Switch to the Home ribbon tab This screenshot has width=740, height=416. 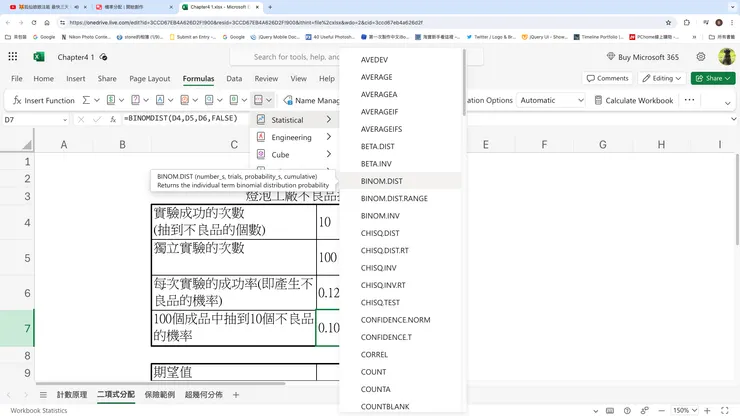click(43, 78)
